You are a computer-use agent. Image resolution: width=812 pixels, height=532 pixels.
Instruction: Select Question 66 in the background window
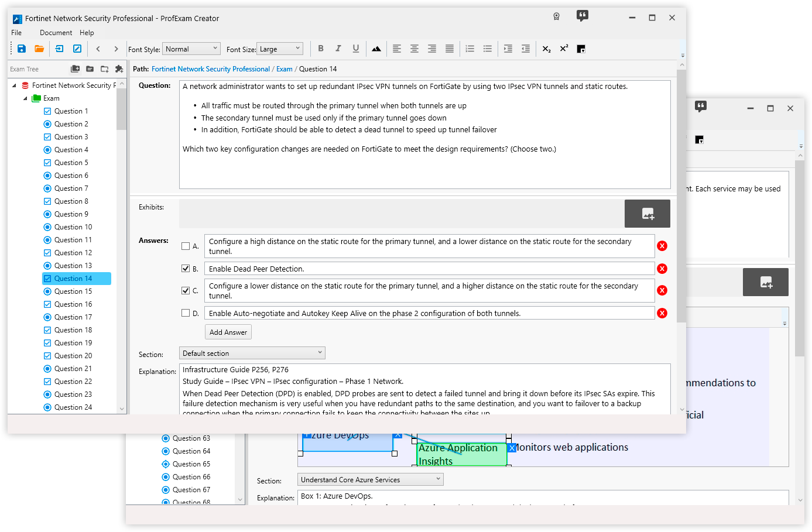(x=191, y=477)
